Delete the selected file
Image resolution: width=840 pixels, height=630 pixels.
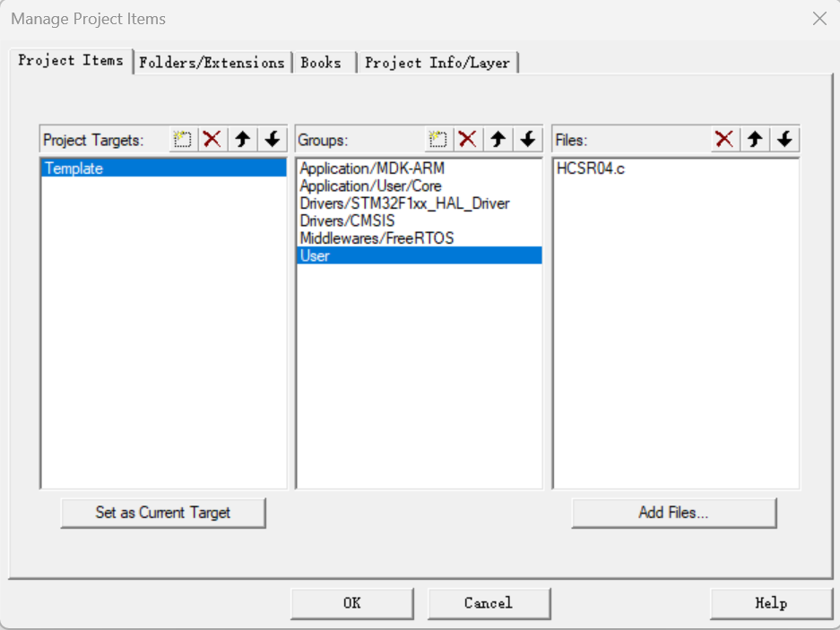(x=725, y=139)
